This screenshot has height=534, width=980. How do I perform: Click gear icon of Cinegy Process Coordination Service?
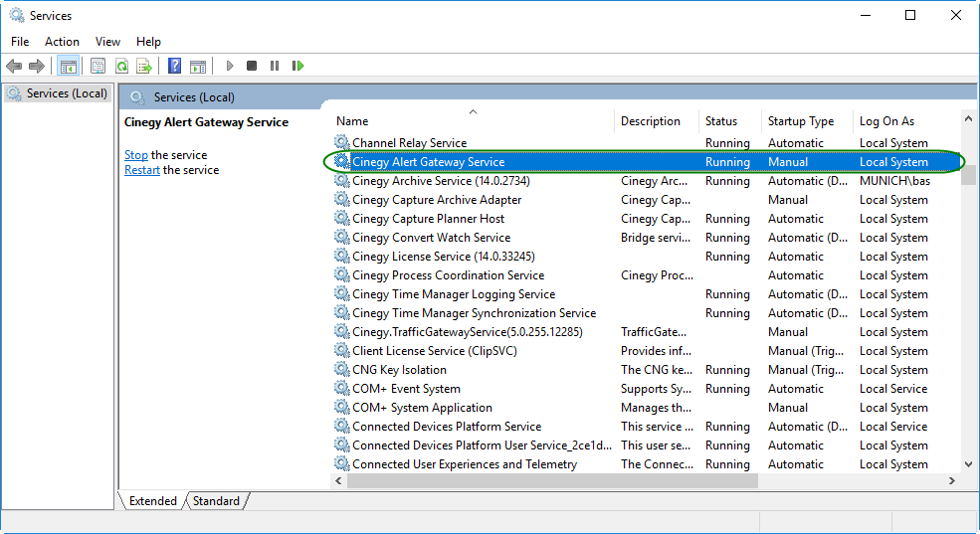click(x=342, y=274)
